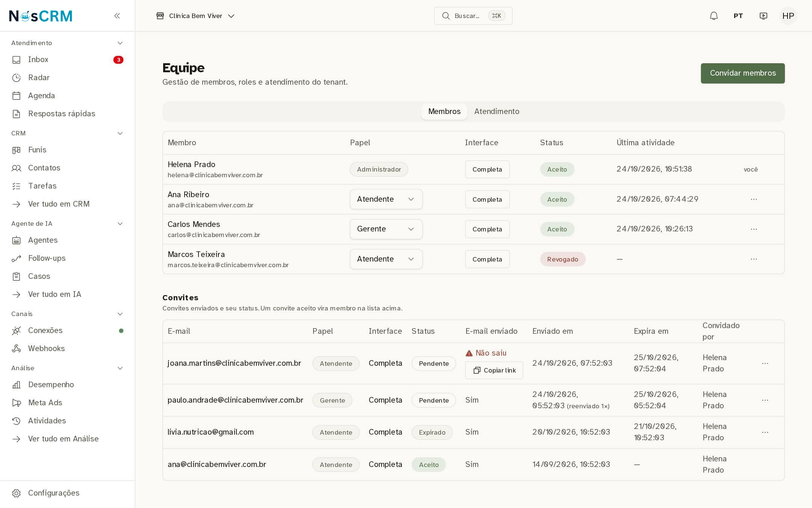812x508 pixels.
Task: Open Desempenho bar chart icon
Action: 16,385
